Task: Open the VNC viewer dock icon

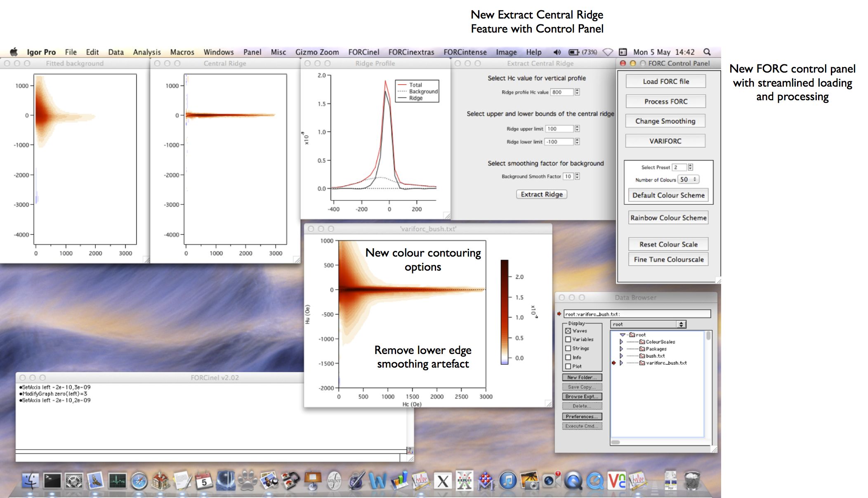Action: [x=616, y=481]
